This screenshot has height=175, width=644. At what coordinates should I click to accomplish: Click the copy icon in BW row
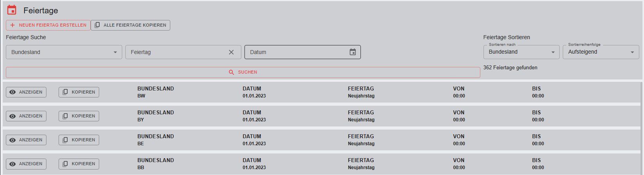65,92
